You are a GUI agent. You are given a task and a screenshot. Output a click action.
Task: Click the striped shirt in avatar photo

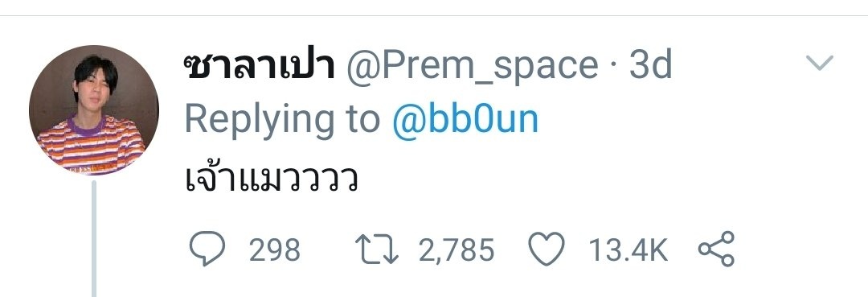pos(92,146)
